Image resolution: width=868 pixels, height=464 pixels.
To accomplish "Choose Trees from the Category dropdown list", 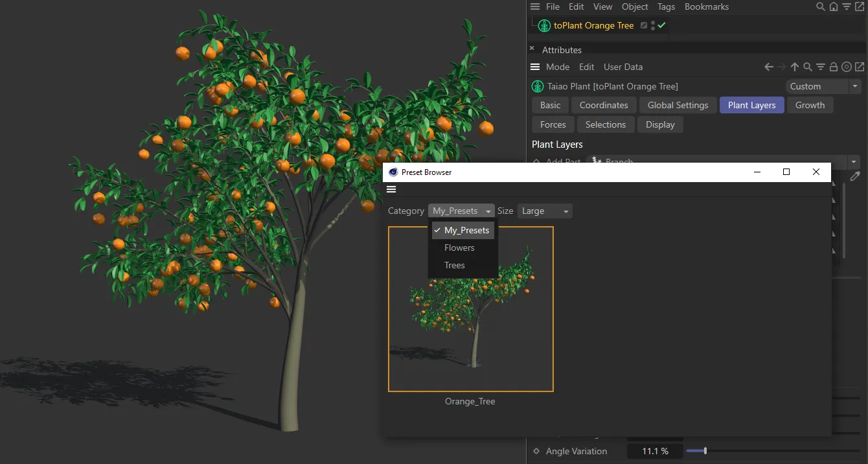I will tap(455, 265).
